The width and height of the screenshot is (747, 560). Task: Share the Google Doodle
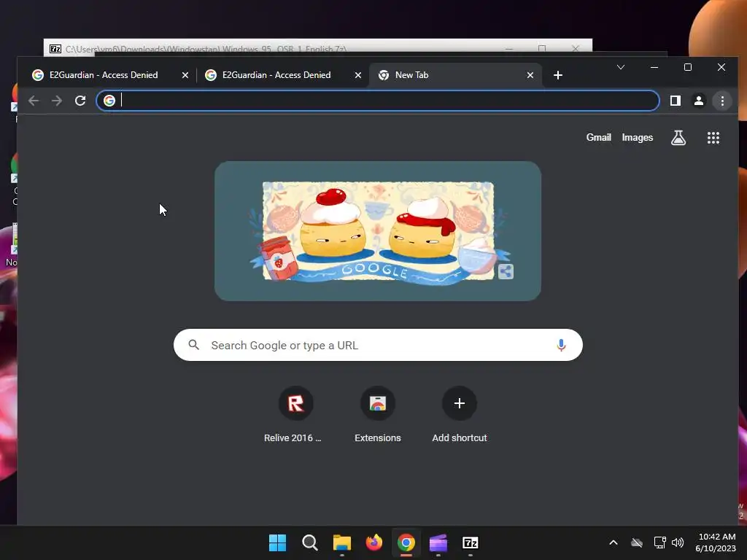pyautogui.click(x=506, y=271)
